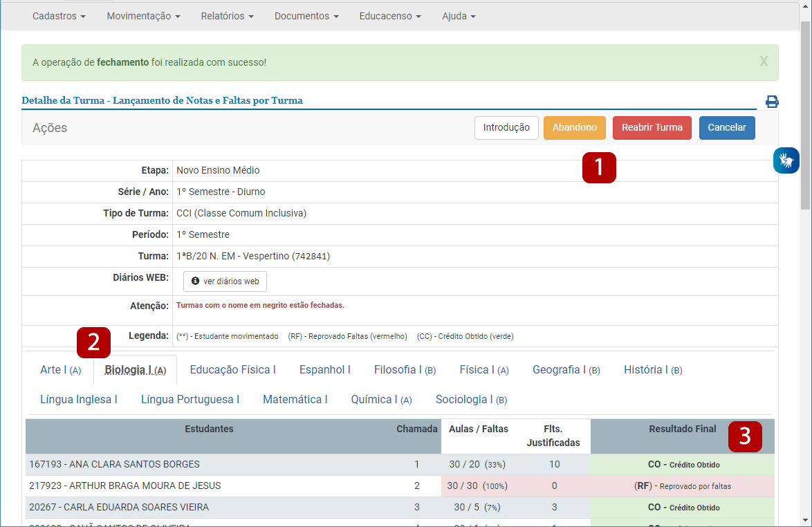The height and width of the screenshot is (527, 812).
Task: Switch to the Arte I tab
Action: [x=61, y=370]
